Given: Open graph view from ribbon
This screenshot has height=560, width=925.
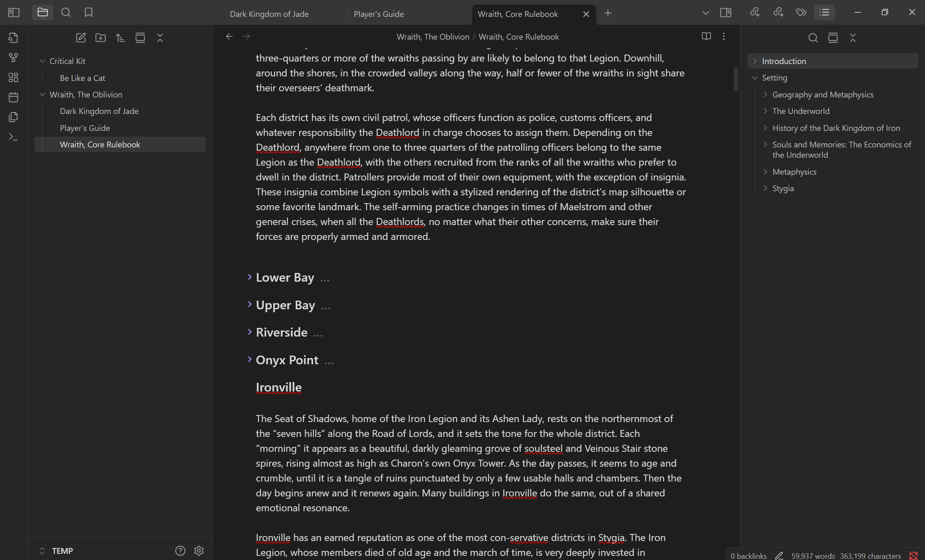Looking at the screenshot, I should click(13, 58).
